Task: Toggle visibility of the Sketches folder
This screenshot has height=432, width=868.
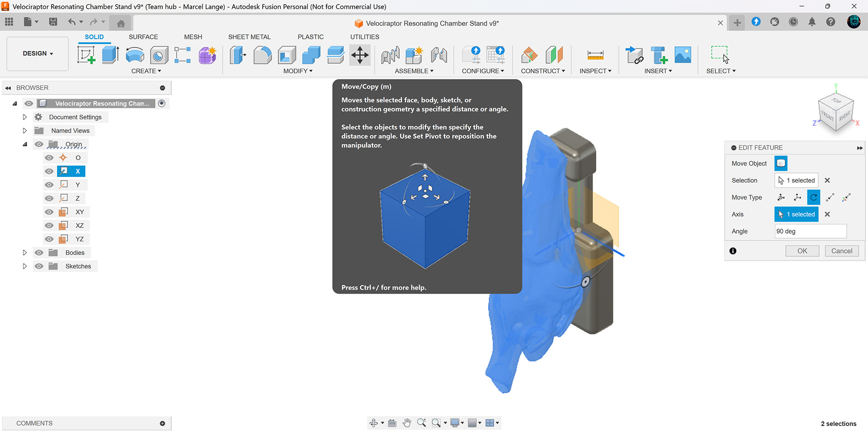Action: tap(39, 266)
